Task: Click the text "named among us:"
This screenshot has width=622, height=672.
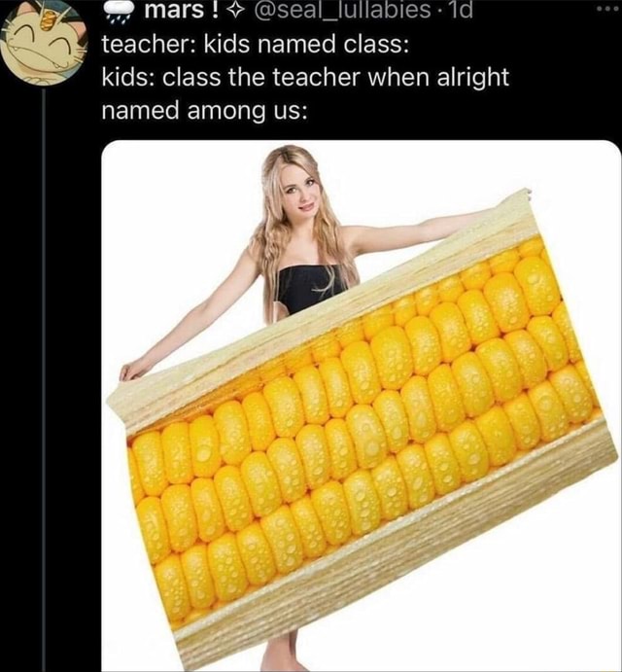Action: (204, 111)
